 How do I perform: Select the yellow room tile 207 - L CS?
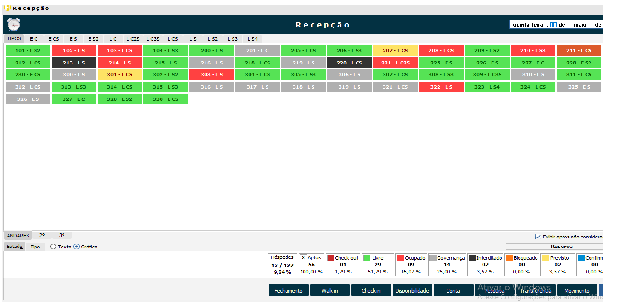395,50
